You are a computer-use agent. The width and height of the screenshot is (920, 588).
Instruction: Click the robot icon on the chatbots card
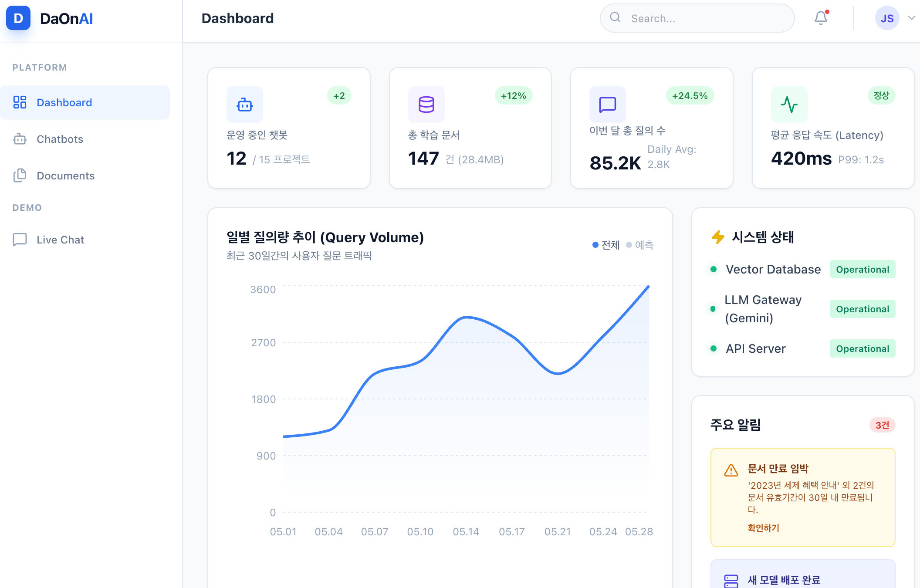244,105
